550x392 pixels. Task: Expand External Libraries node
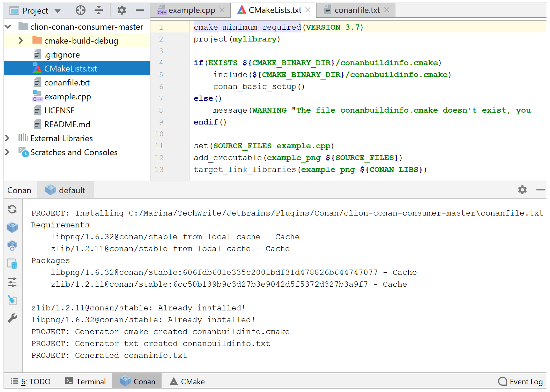pos(7,138)
